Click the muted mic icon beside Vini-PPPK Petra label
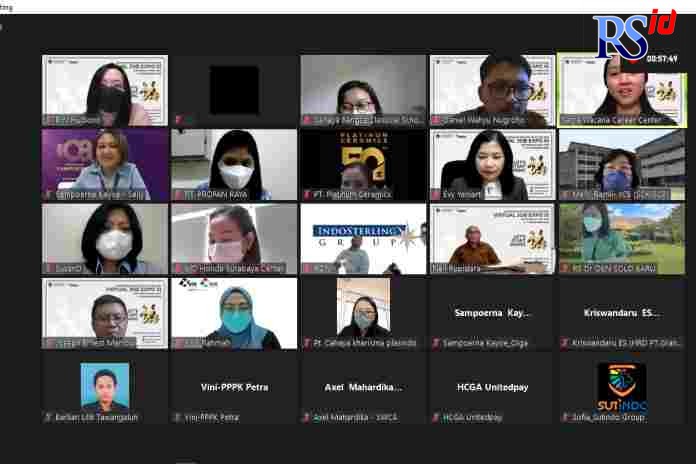696x464 pixels. 178,417
